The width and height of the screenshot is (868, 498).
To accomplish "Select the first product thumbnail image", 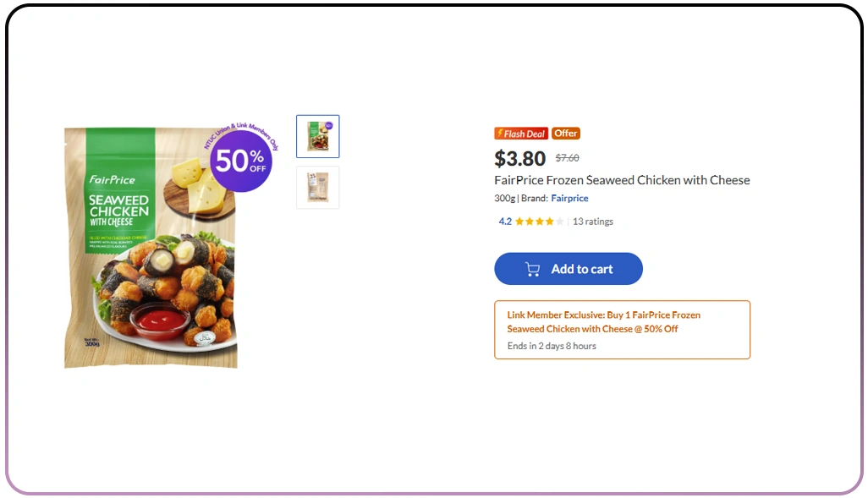I will (318, 136).
